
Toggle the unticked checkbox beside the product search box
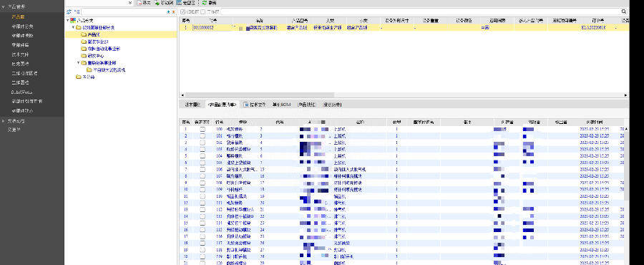coord(203,12)
